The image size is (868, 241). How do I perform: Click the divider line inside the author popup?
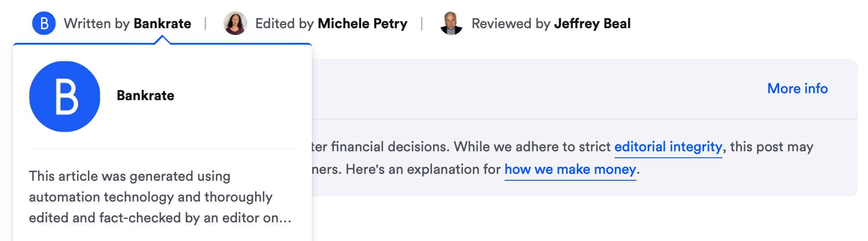[162, 149]
